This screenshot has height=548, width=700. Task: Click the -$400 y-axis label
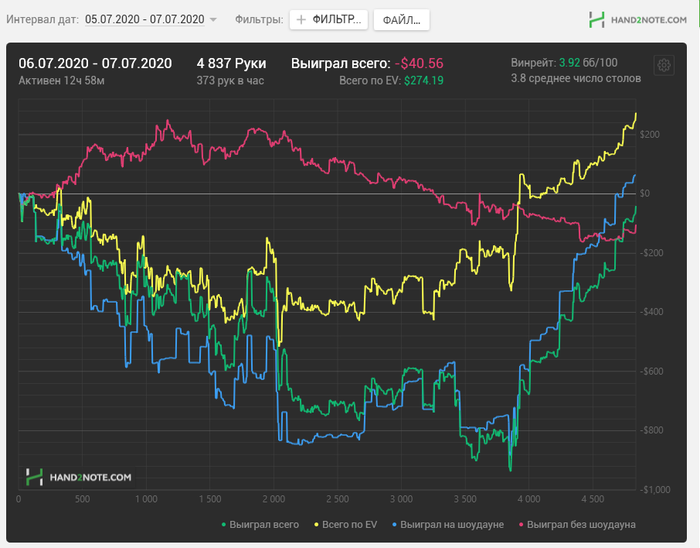650,312
